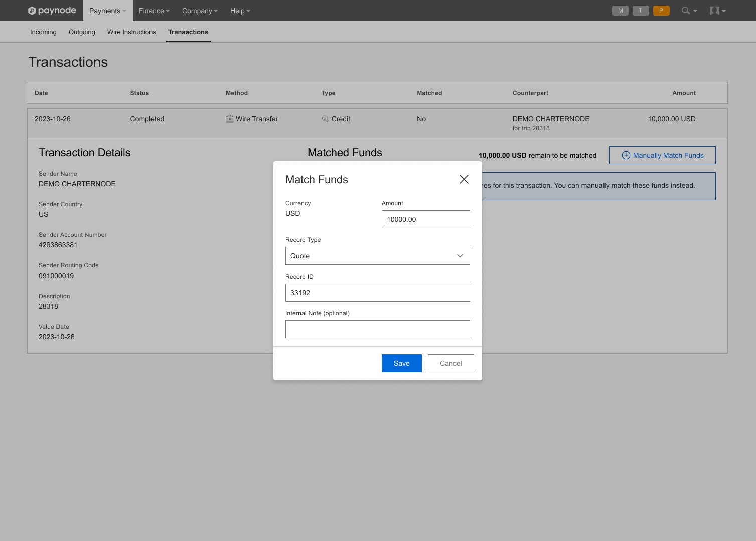Click the Date column header

(41, 93)
